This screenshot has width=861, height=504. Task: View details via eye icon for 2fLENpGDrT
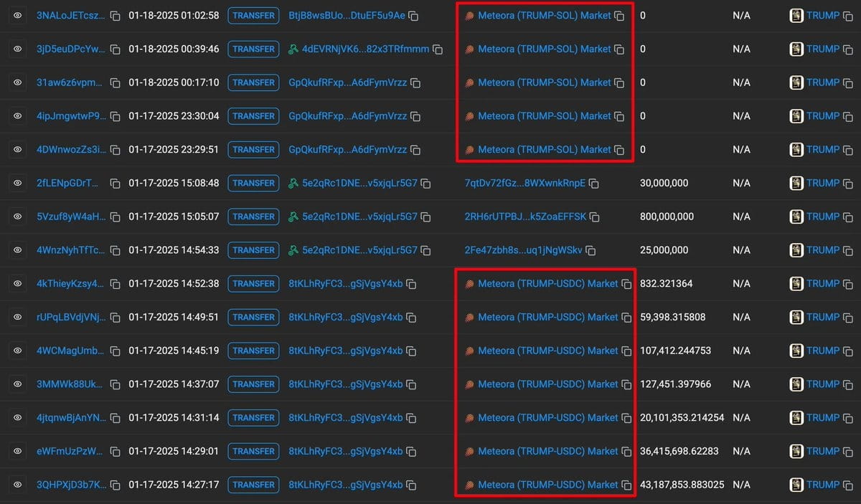click(17, 183)
